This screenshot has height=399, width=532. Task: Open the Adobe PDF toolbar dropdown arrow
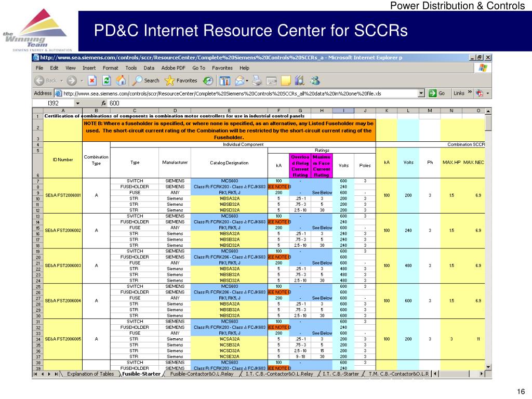[487, 94]
